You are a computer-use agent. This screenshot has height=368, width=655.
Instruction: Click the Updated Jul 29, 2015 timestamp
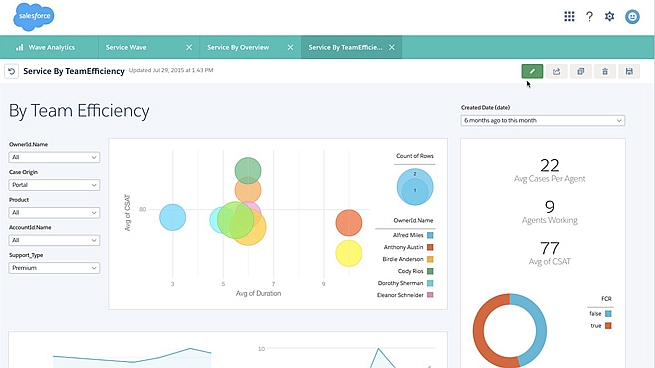point(171,70)
